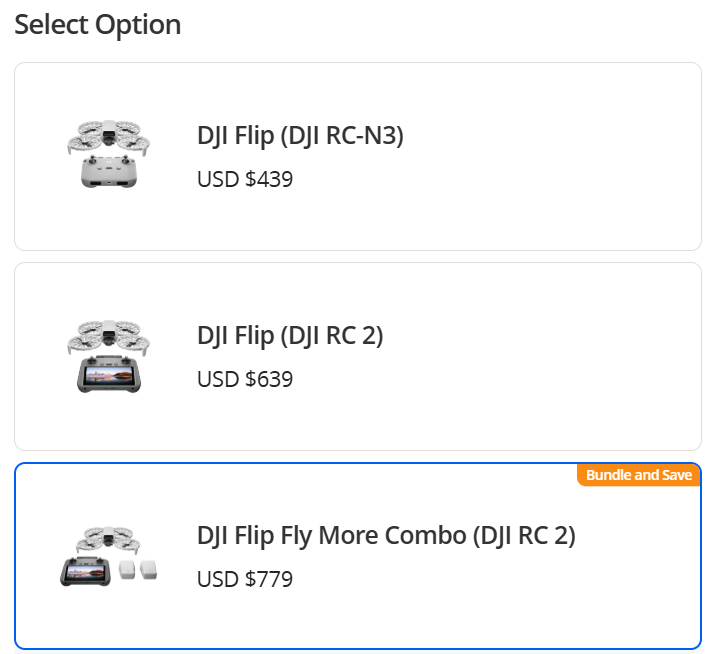Click the RC 2 screen controller in second image
Viewport: 705px width, 654px height.
pyautogui.click(x=109, y=374)
